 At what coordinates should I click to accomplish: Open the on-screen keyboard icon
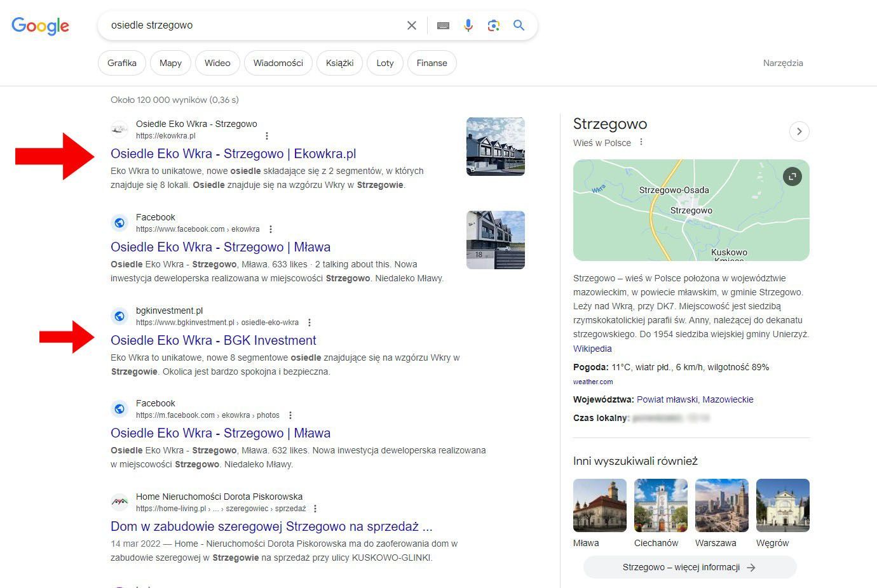coord(442,25)
